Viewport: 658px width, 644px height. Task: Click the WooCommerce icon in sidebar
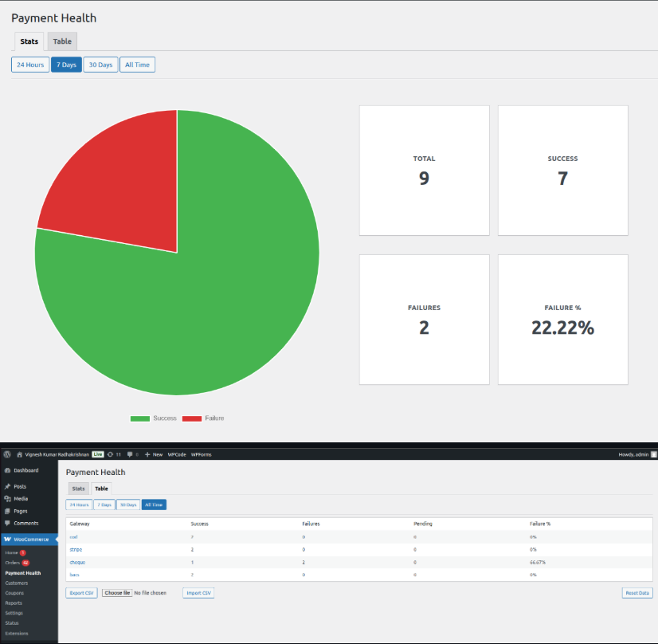point(7,540)
